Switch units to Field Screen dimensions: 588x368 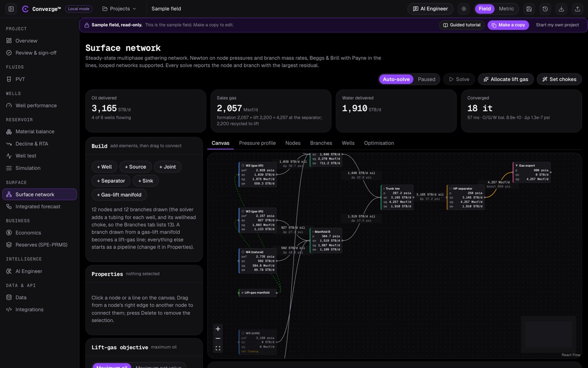pos(485,9)
